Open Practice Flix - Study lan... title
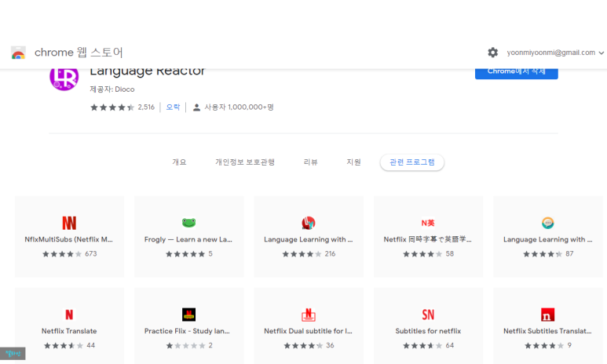The image size is (607, 364). (x=187, y=331)
